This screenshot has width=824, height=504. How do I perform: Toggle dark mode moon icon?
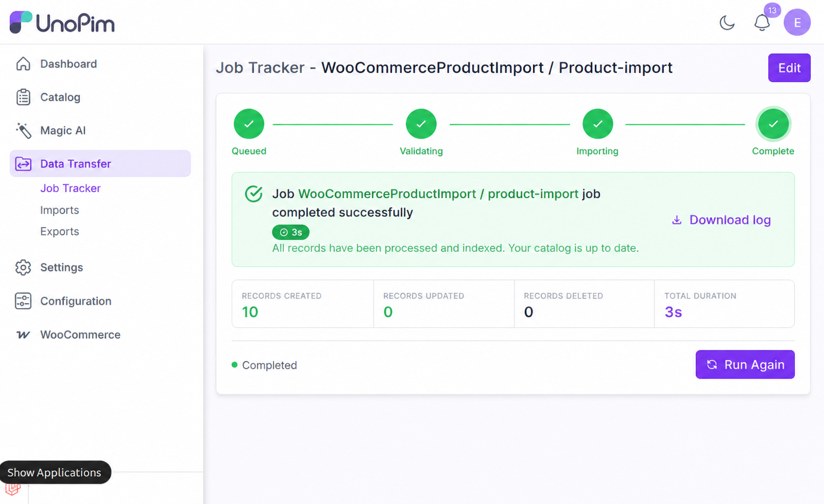[727, 23]
